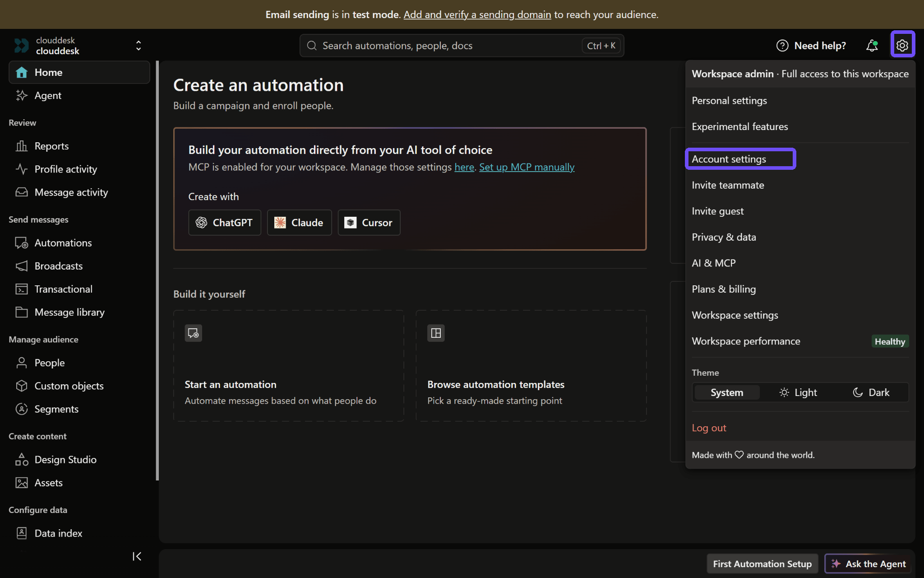Select the System theme option
The height and width of the screenshot is (578, 924).
pyautogui.click(x=727, y=392)
